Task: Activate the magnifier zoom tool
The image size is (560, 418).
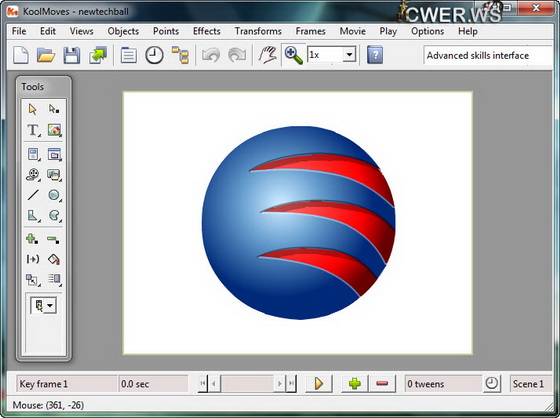Action: coord(294,55)
